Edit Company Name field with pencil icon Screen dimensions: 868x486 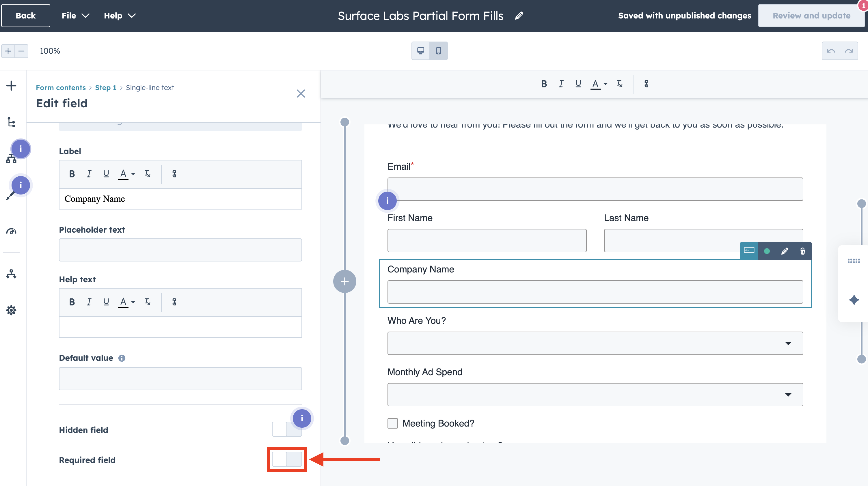pos(785,251)
